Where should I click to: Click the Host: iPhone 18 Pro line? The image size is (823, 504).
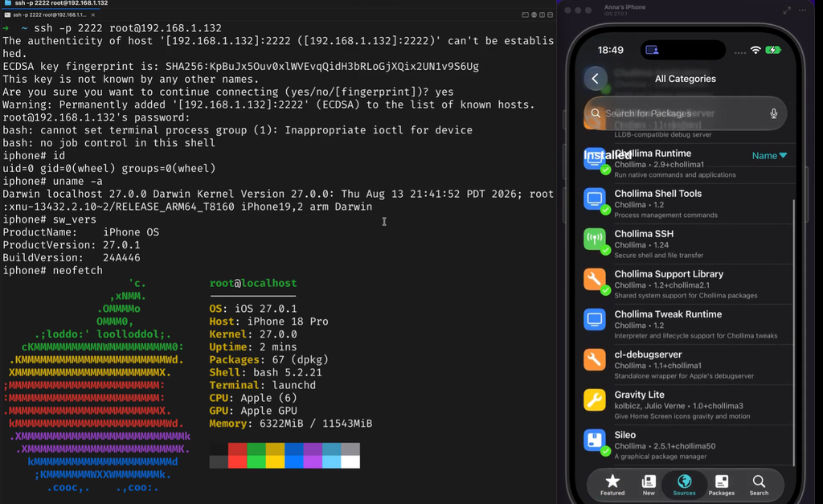[268, 322]
